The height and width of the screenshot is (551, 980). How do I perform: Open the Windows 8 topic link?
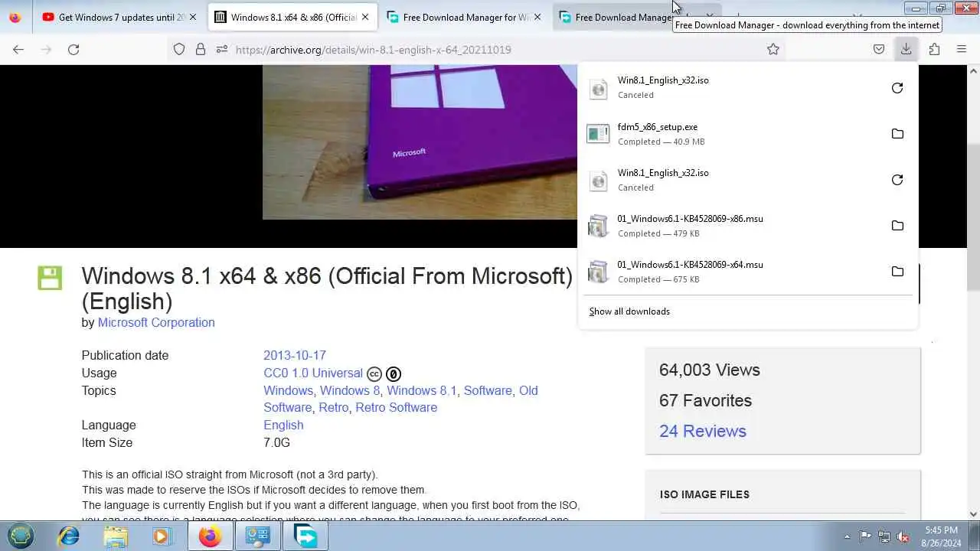click(x=350, y=390)
